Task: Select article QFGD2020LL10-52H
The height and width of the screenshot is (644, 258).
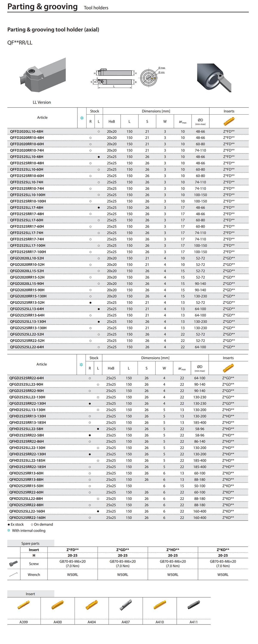Action: tap(27, 258)
